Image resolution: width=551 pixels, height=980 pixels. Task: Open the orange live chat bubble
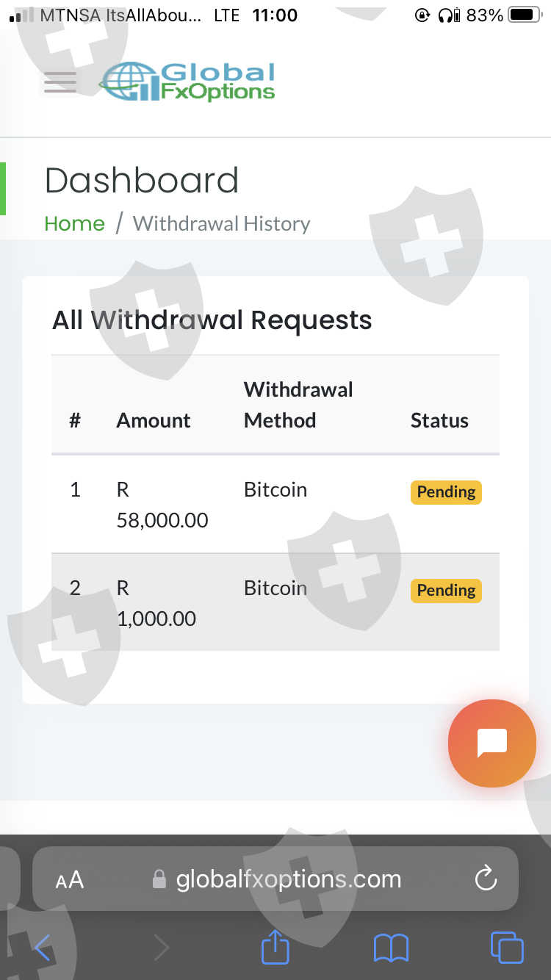click(491, 743)
